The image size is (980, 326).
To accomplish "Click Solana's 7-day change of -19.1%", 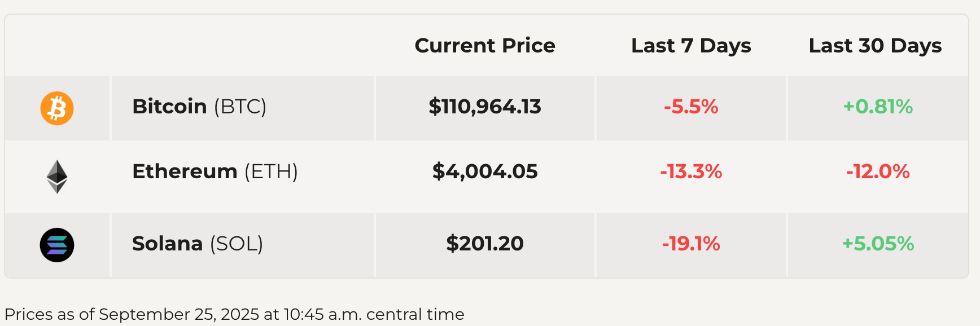I will (x=690, y=244).
